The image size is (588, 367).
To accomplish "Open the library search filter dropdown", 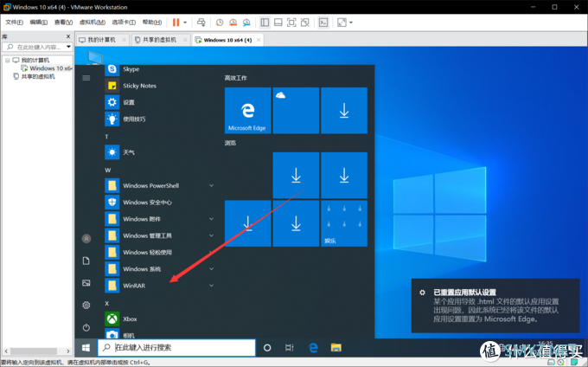I will coord(68,47).
